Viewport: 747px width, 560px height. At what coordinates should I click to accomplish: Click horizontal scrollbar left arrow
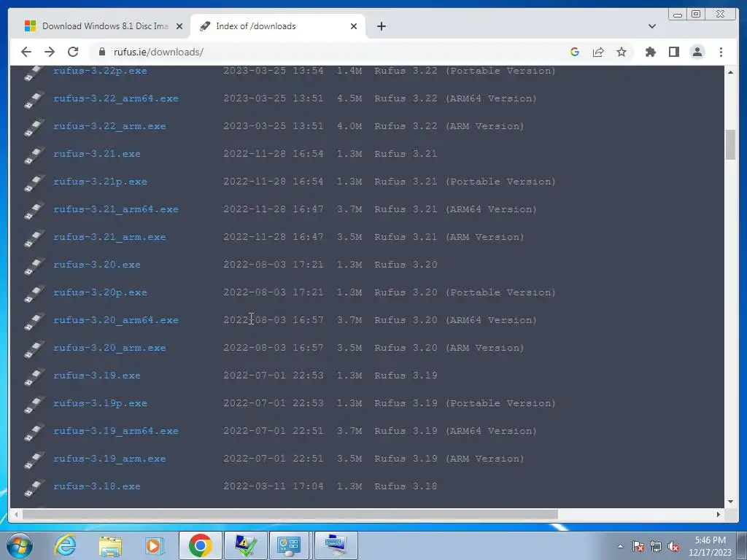[16, 514]
